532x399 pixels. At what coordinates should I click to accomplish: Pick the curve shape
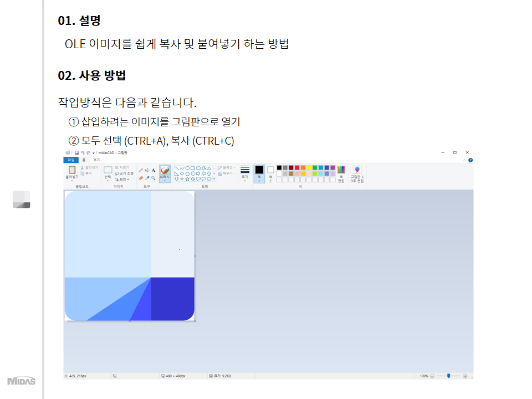point(182,168)
